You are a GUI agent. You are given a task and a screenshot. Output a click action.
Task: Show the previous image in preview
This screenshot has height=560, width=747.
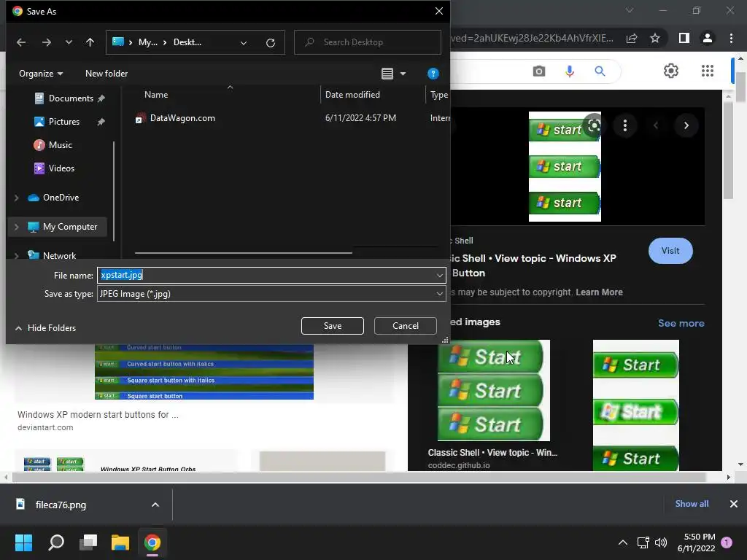click(x=656, y=125)
